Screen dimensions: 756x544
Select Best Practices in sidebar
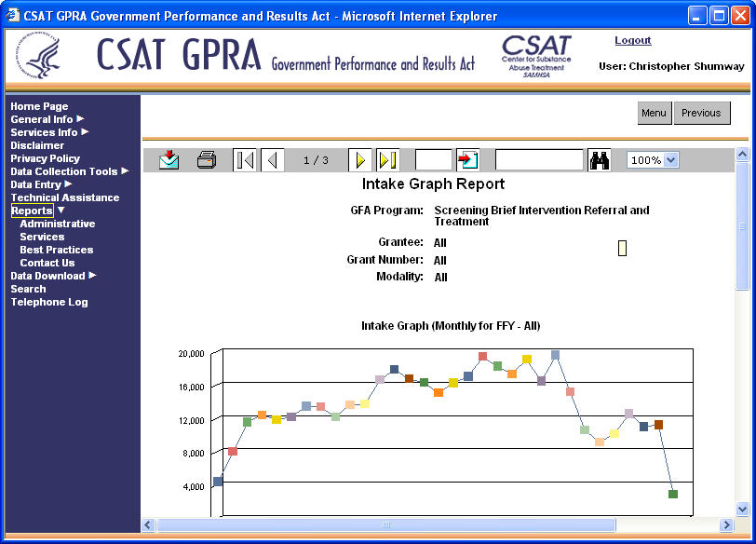pos(56,250)
